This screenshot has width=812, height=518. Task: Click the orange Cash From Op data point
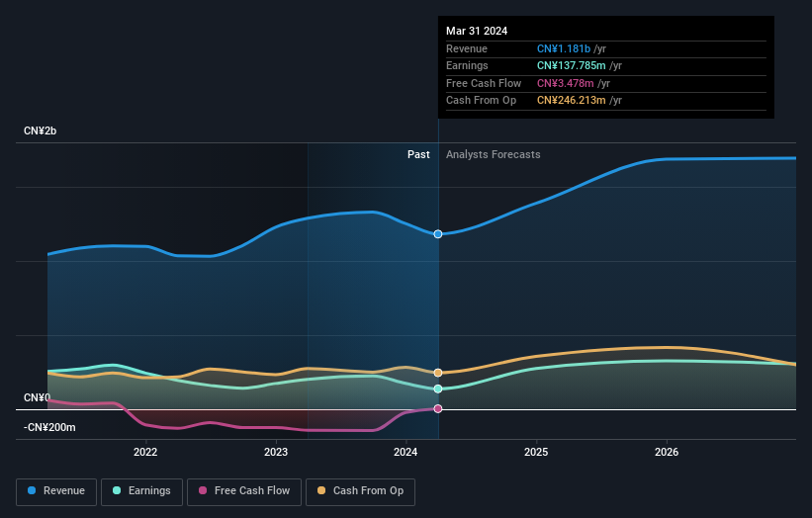click(x=438, y=373)
